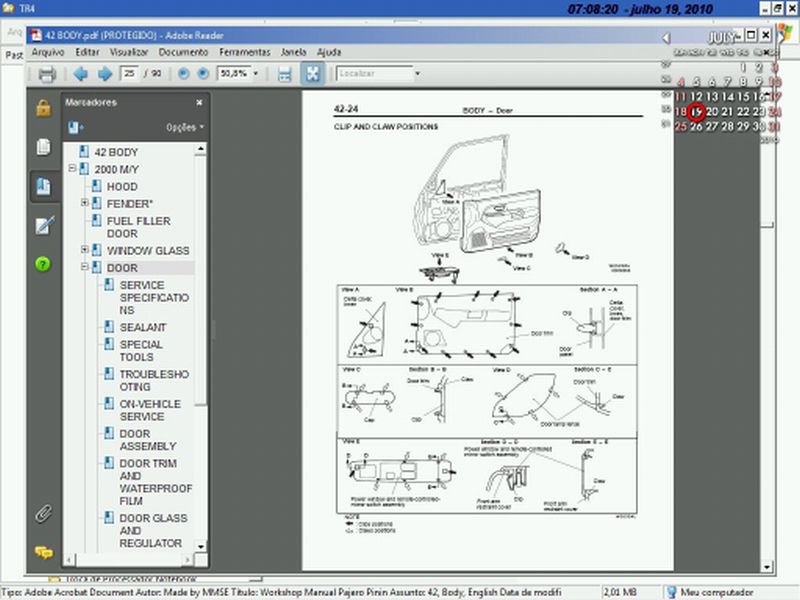Select the SPECIAL TOOLS bookmark
Viewport: 800px width, 600px height.
coord(141,351)
